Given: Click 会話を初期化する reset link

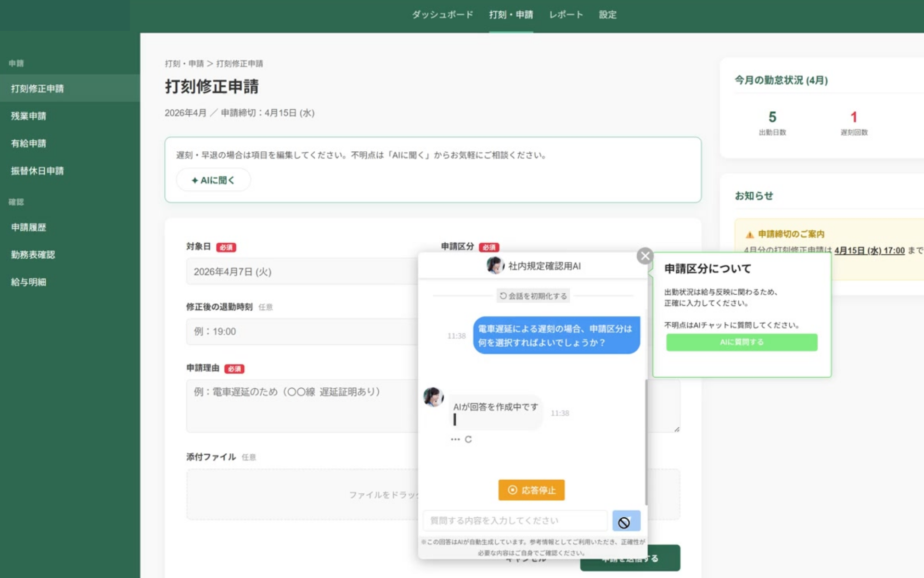Looking at the screenshot, I should 533,296.
